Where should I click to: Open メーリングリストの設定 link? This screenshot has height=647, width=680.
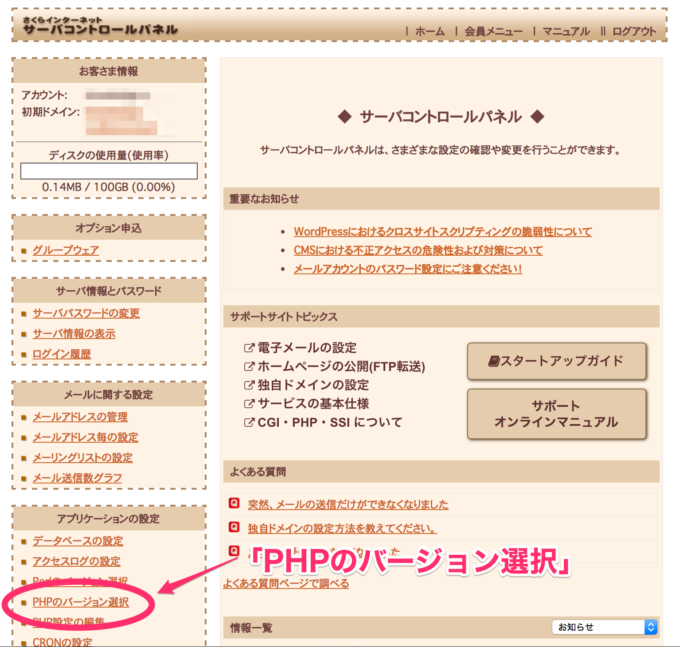coord(82,457)
